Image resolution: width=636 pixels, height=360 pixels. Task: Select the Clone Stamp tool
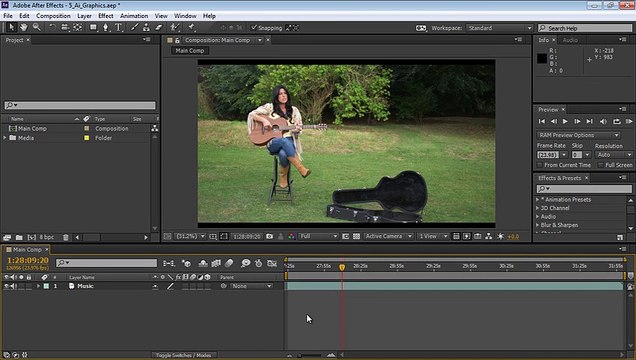coord(146,27)
